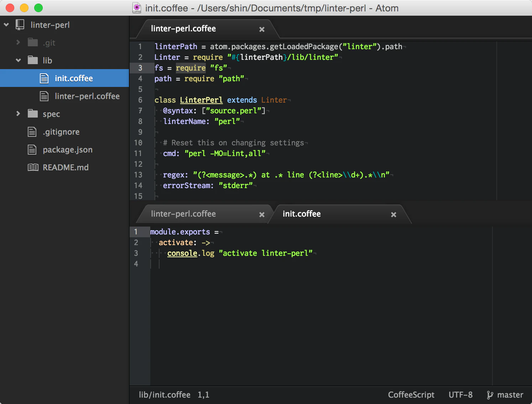
Task: Click the .gitignore file icon
Action: click(x=32, y=132)
